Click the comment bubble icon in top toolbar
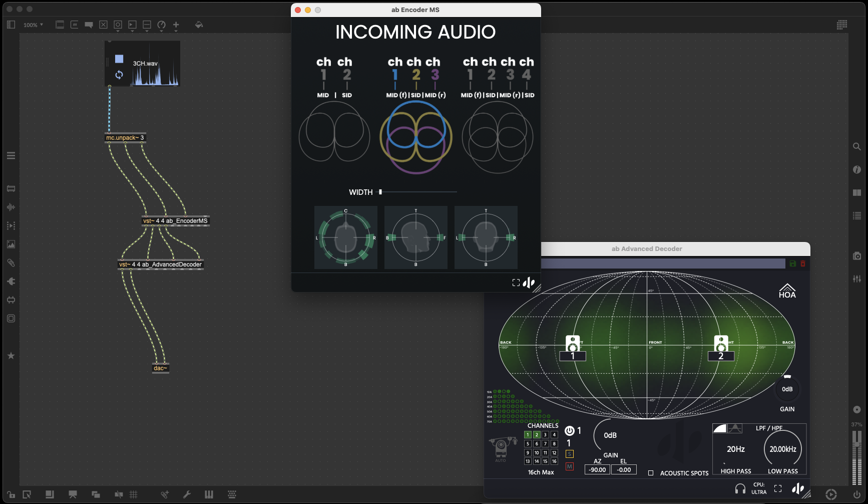 tap(89, 25)
